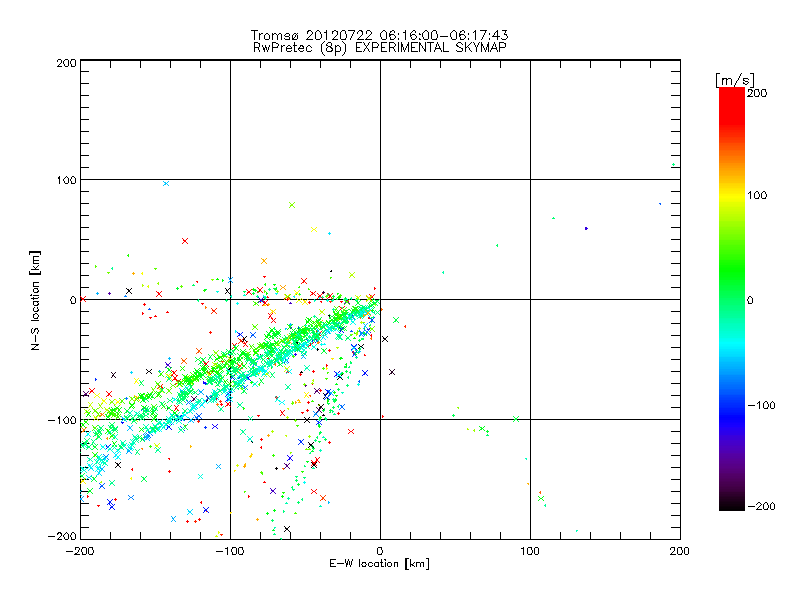Click the '-200' tick label on the E-W axis
This screenshot has height=600, width=800.
80,551
